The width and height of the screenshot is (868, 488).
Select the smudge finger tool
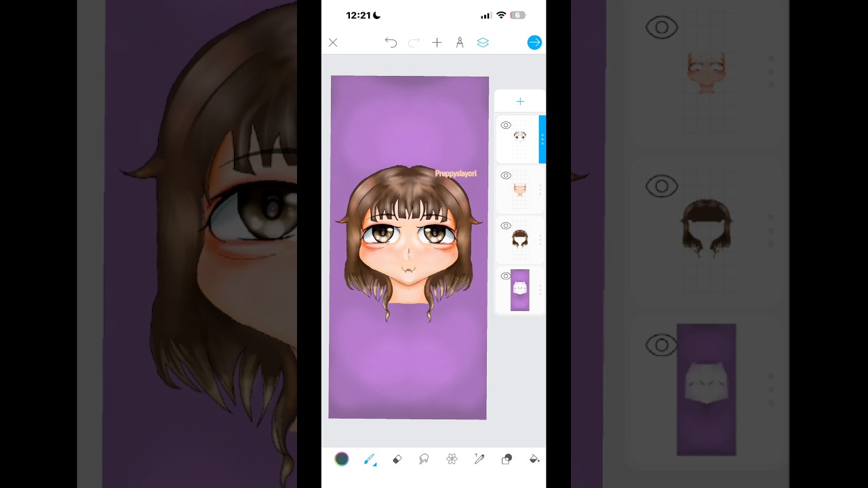click(425, 459)
